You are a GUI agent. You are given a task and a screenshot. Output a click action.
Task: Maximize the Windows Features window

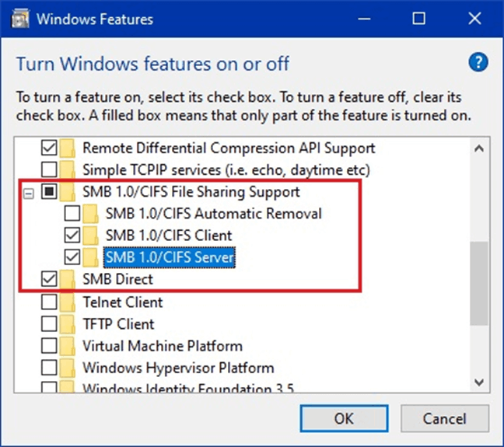pos(418,19)
